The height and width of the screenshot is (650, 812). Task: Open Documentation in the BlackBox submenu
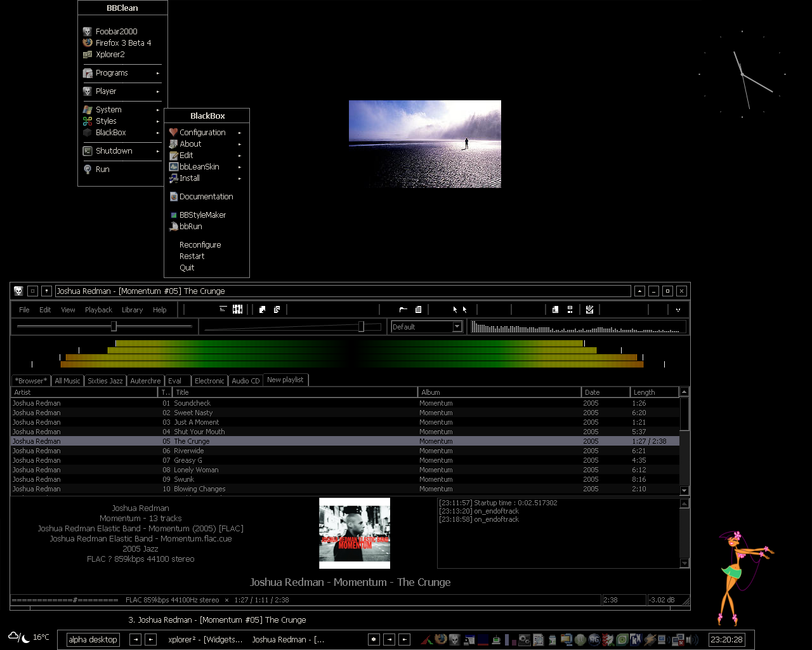[x=206, y=197]
